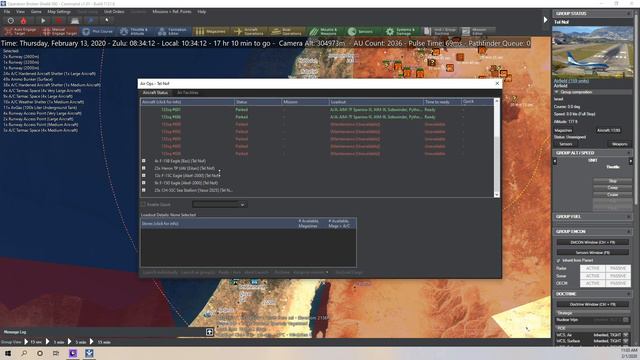Toggle the Inherit from Parent checkbox
This screenshot has height=360, width=640.
pyautogui.click(x=559, y=260)
